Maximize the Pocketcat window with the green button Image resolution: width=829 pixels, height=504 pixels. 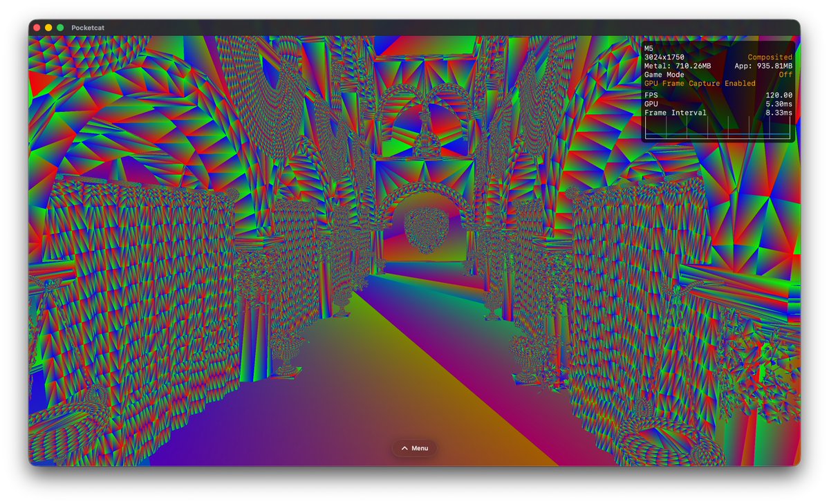(x=60, y=28)
